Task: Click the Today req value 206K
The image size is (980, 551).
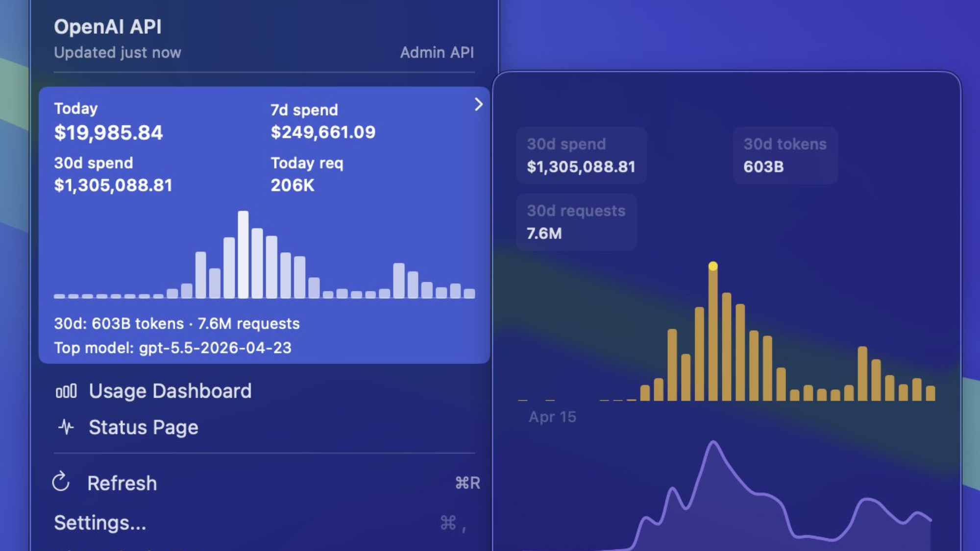Action: (293, 185)
